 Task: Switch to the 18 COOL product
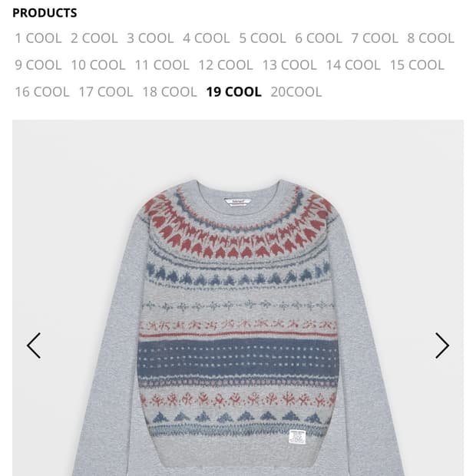point(170,92)
